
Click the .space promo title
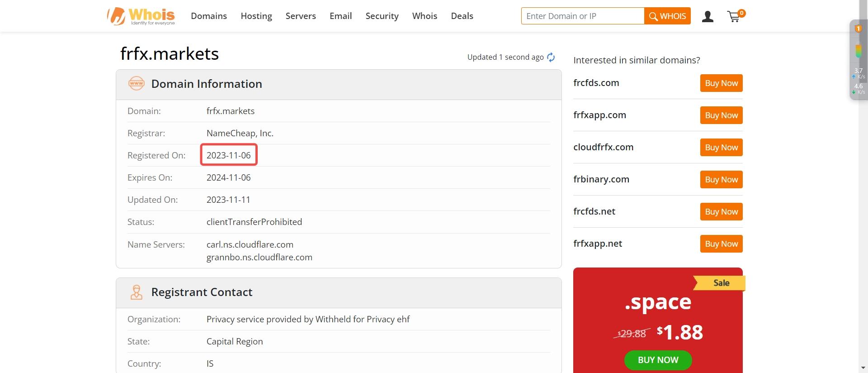(658, 302)
